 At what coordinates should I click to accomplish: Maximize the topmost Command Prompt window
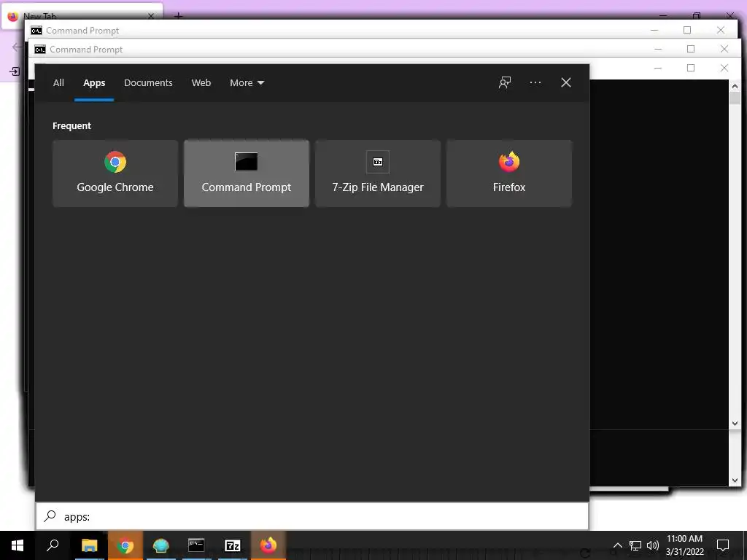[691, 68]
